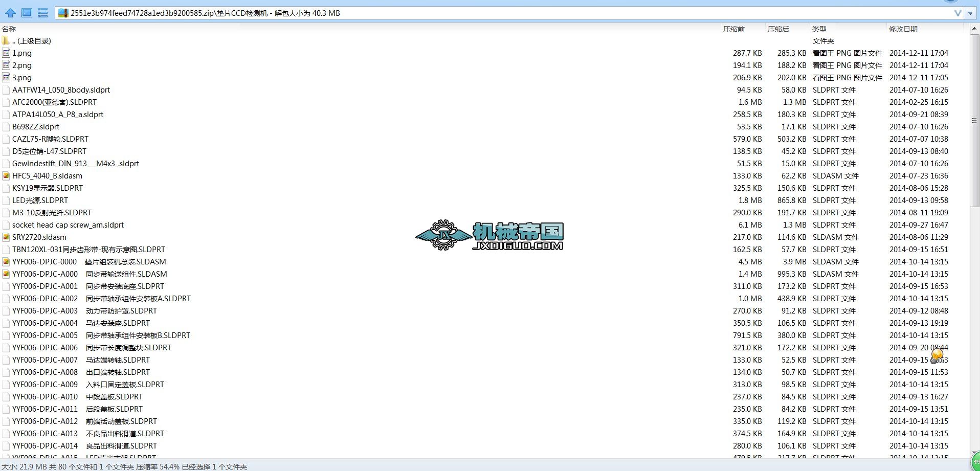Click the LED光源.SLDPRT file icon
The height and width of the screenshot is (471, 980).
click(6, 200)
